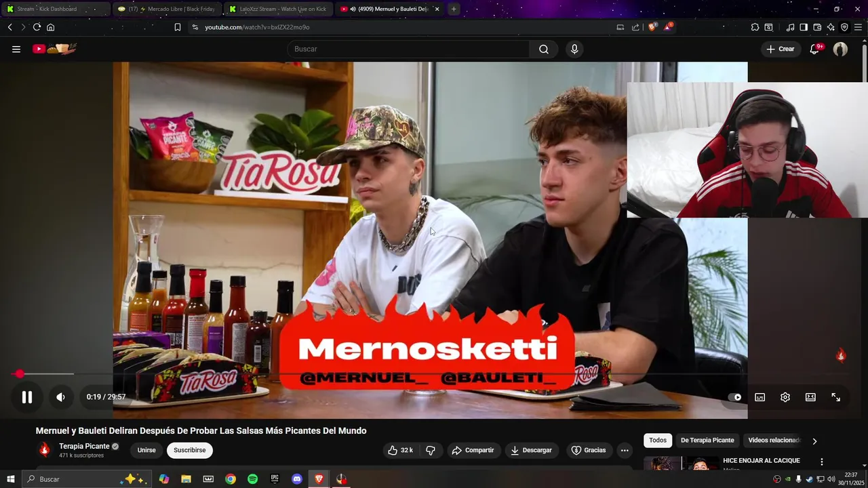Toggle autoplay switch in the player
Viewport: 868px width, 488px height.
734,397
